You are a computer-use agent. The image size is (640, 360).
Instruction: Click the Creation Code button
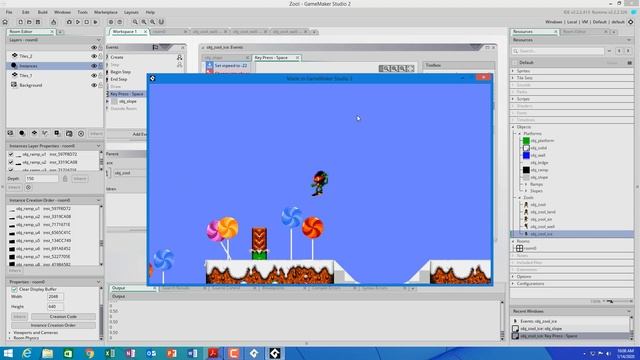[x=63, y=316]
